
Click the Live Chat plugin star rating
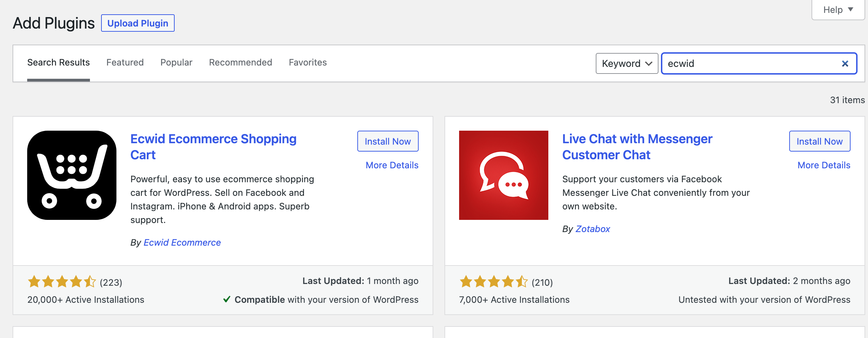(494, 282)
